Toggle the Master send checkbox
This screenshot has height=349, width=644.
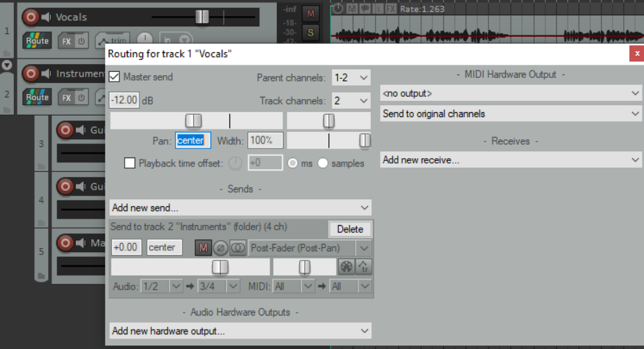[x=114, y=77]
